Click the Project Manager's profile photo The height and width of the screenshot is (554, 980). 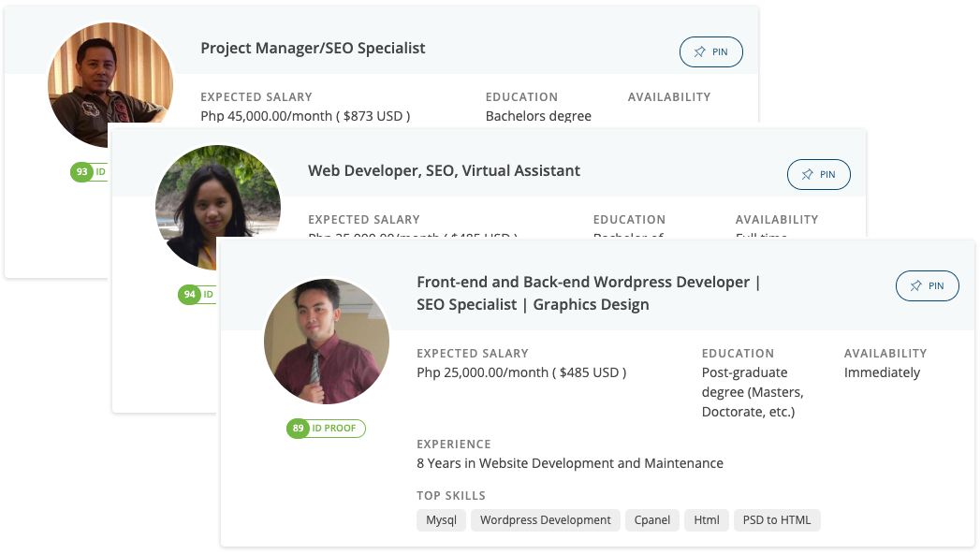tap(110, 84)
